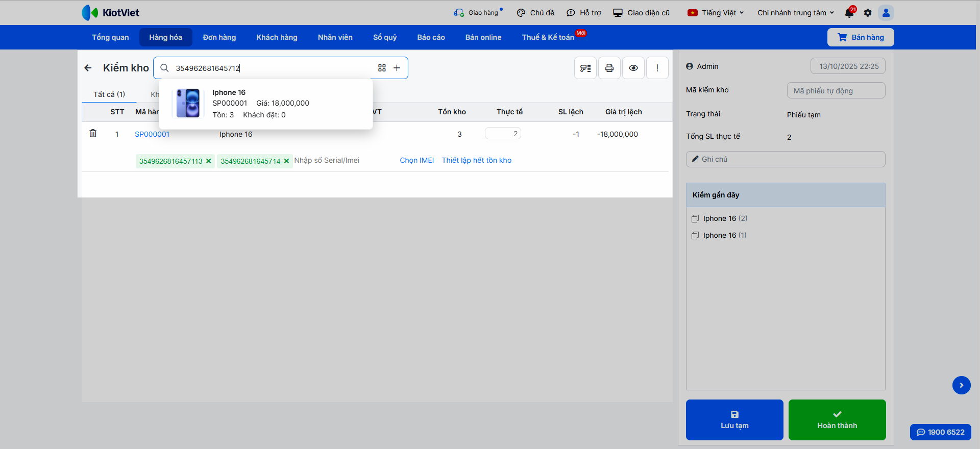Viewport: 980px width, 449px height.
Task: Click Iphone 16 product thumbnail in suggestion
Action: point(188,103)
